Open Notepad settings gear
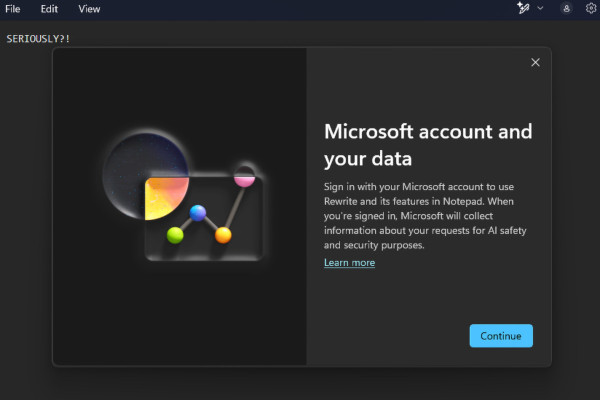 (x=591, y=8)
